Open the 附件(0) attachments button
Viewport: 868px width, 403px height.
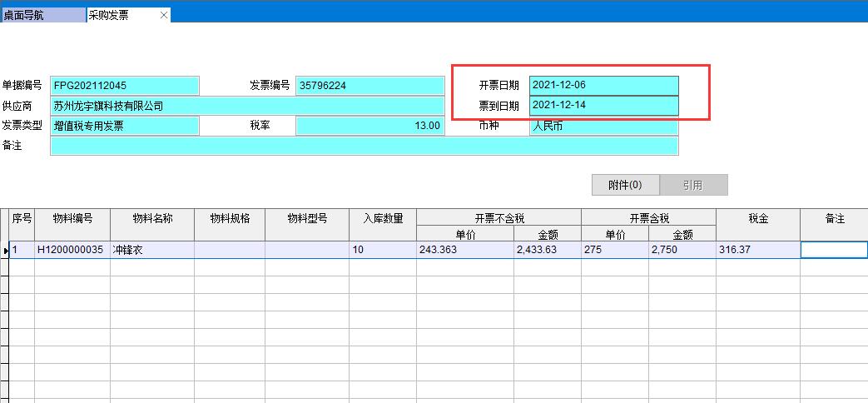click(625, 185)
